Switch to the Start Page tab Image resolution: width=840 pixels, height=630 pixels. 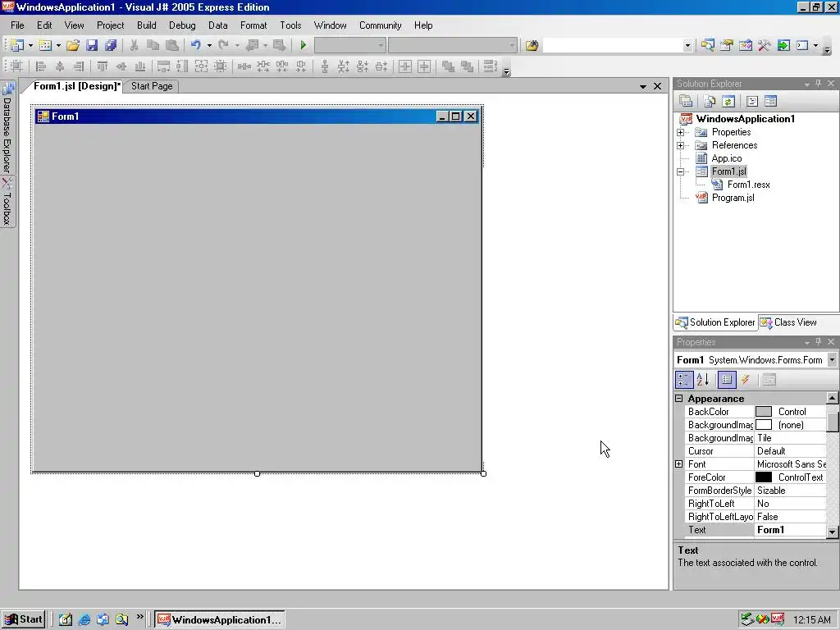(x=152, y=86)
